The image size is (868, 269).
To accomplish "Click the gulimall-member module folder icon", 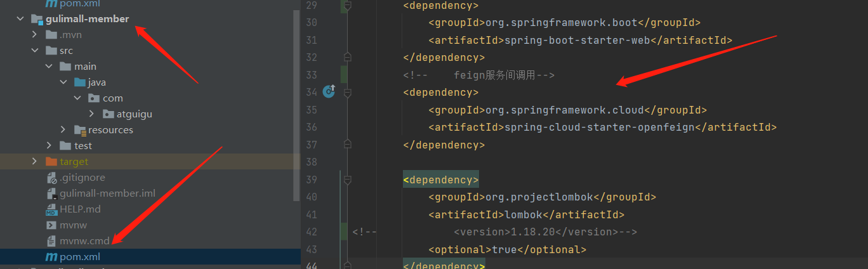I will pos(37,19).
